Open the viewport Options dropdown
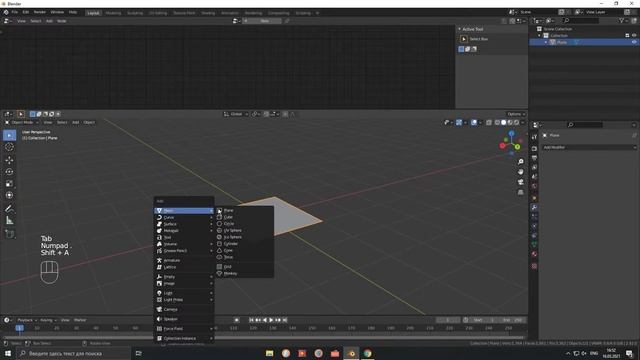640x360 pixels. coord(516,114)
